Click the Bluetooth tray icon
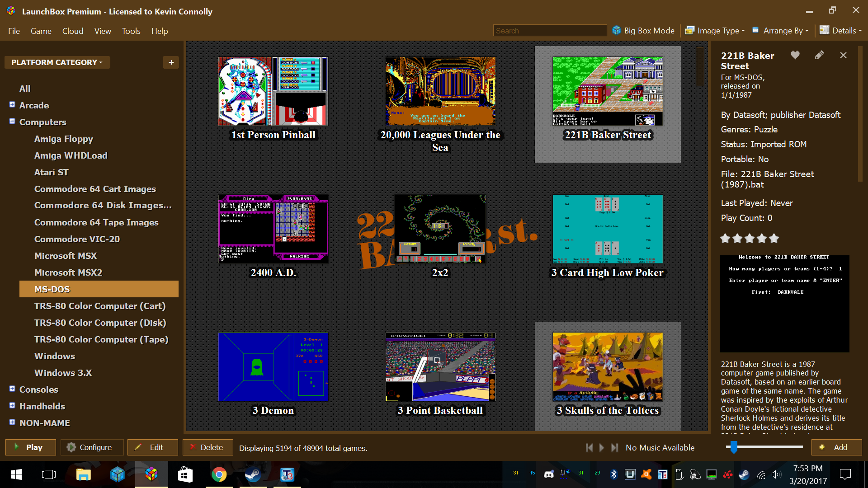Viewport: 868px width, 488px height. (x=614, y=474)
